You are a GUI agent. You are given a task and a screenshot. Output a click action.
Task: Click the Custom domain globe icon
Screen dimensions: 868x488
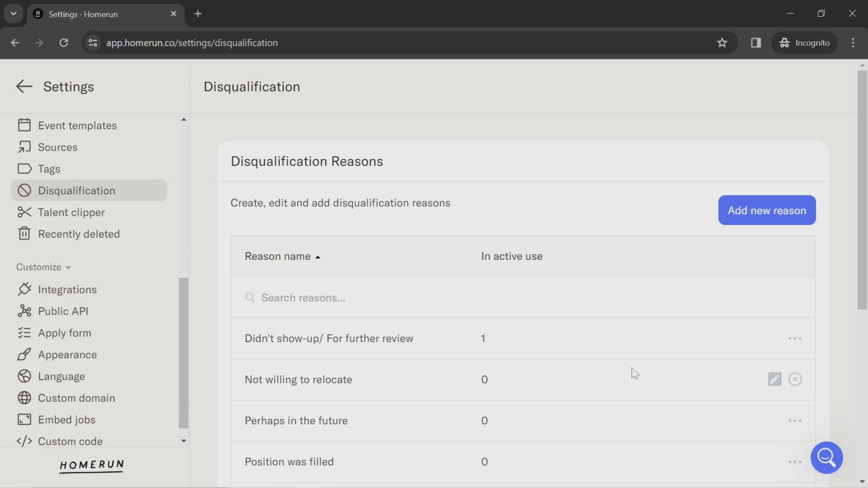(x=24, y=398)
